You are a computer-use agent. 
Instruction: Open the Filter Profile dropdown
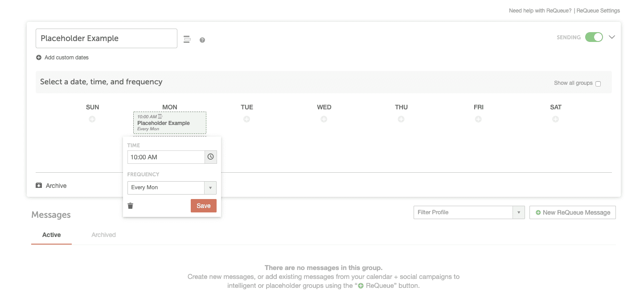(469, 212)
